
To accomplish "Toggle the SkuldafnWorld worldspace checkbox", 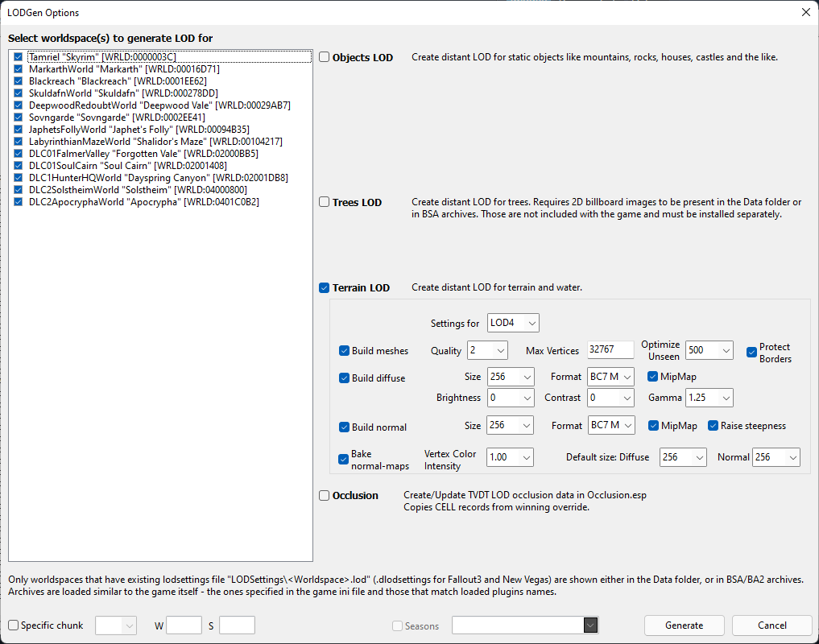I will pyautogui.click(x=19, y=93).
